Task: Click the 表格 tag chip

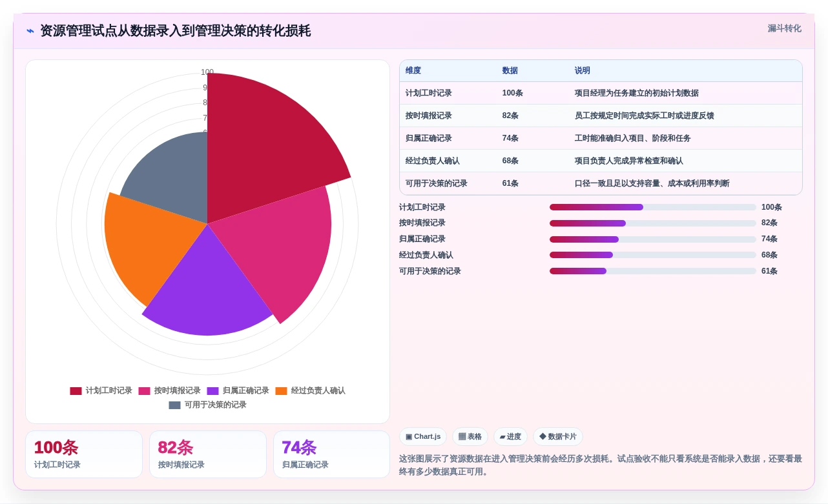Action: pos(470,437)
